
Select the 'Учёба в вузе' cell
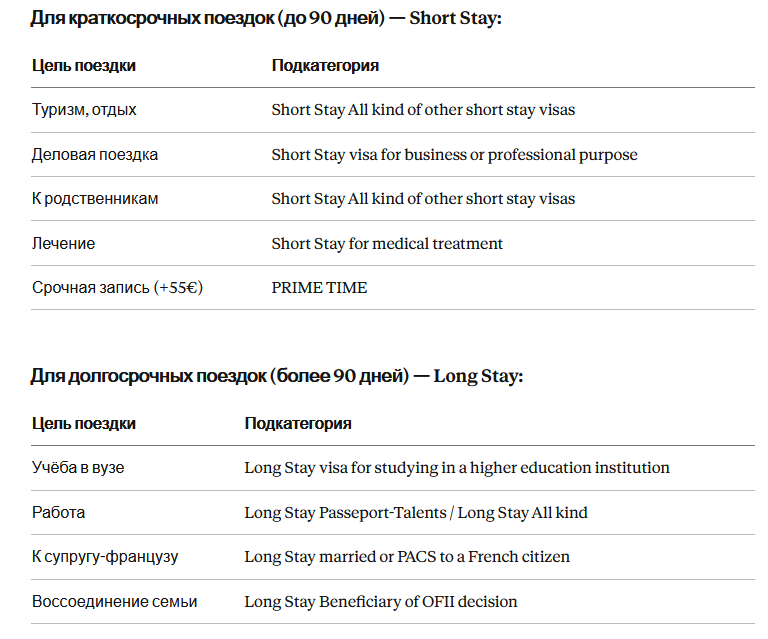tap(78, 468)
